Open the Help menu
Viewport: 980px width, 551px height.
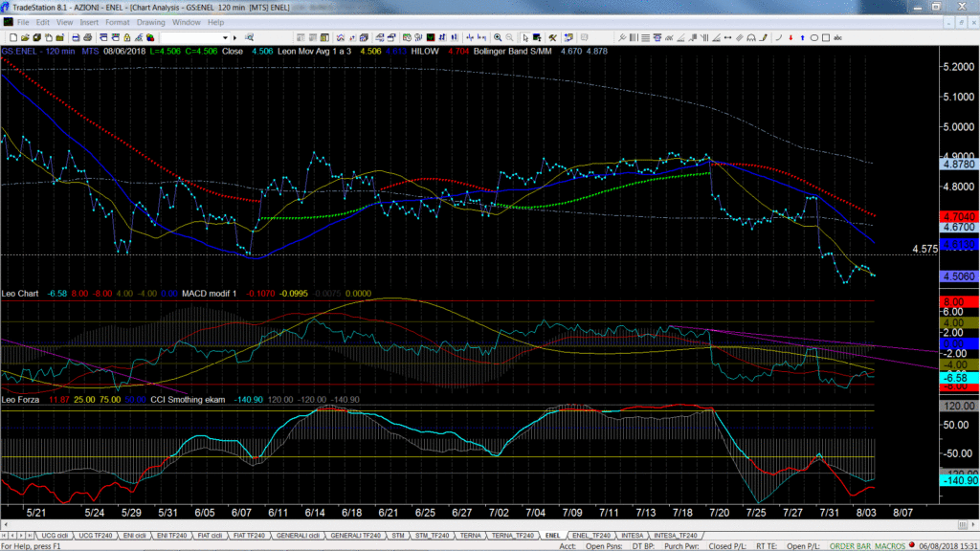tap(215, 23)
